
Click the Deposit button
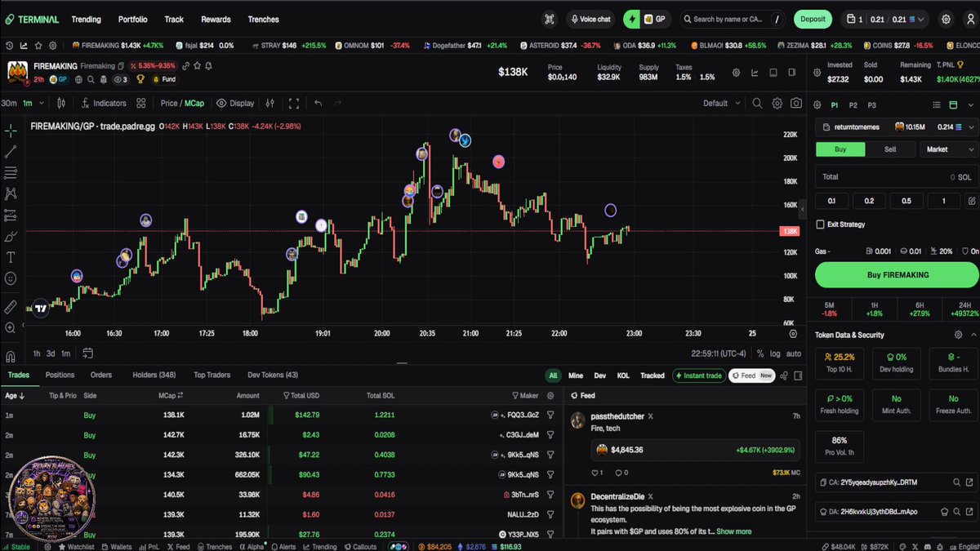pyautogui.click(x=813, y=19)
